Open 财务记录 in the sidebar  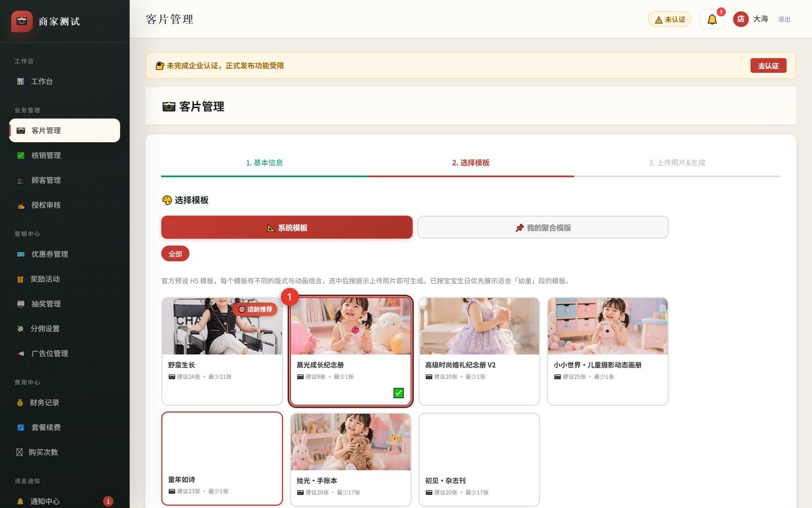click(x=64, y=402)
